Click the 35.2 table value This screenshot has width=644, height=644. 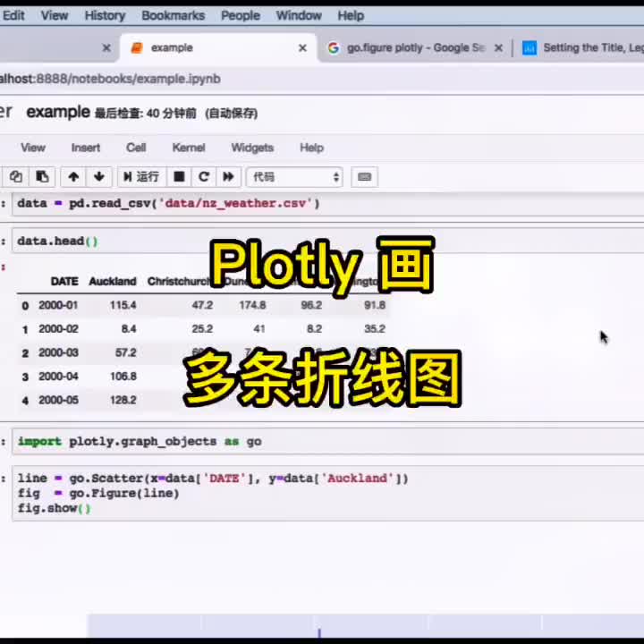click(375, 329)
